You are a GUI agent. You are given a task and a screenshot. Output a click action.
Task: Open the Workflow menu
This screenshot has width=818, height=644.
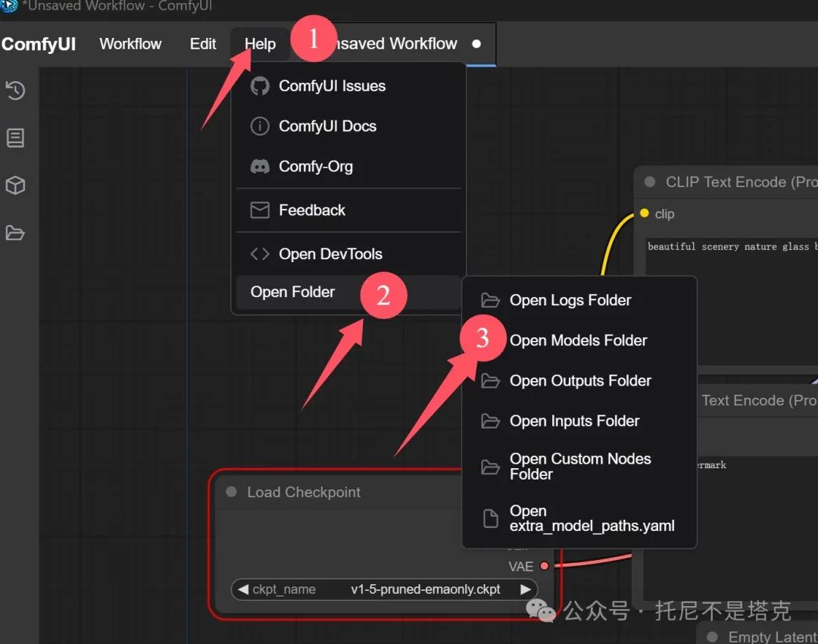130,44
